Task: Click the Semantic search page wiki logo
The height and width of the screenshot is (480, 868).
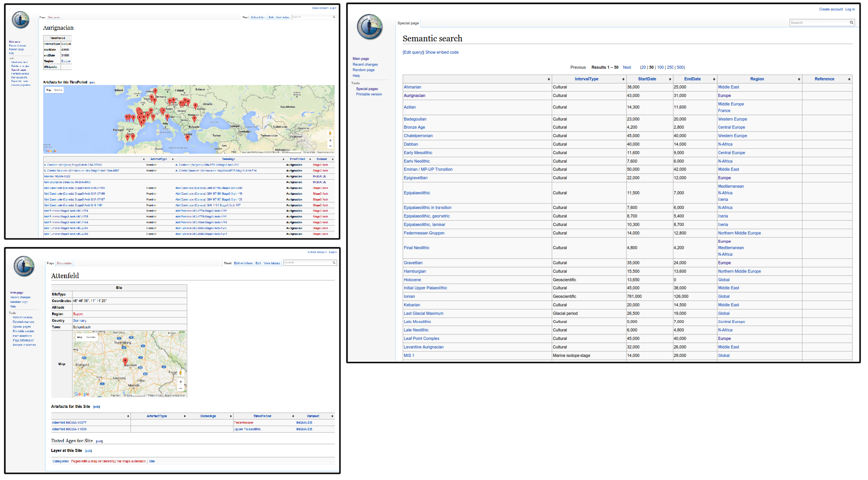Action: [369, 27]
